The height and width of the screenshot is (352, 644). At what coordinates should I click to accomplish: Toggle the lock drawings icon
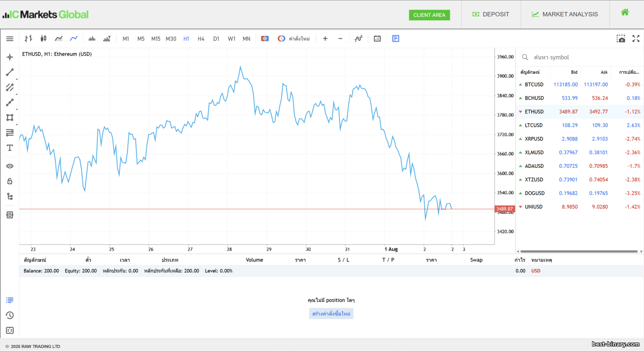coord(10,181)
